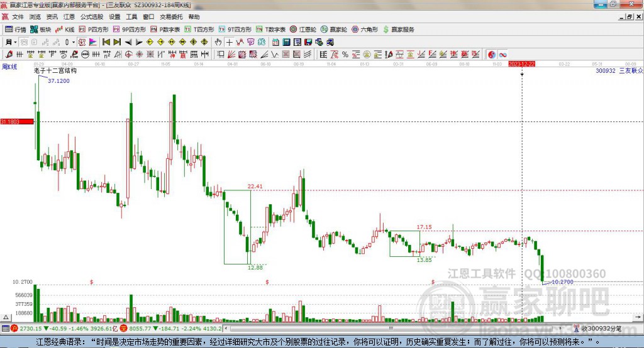
Task: Click the floppy disk save icon
Action: [308, 42]
